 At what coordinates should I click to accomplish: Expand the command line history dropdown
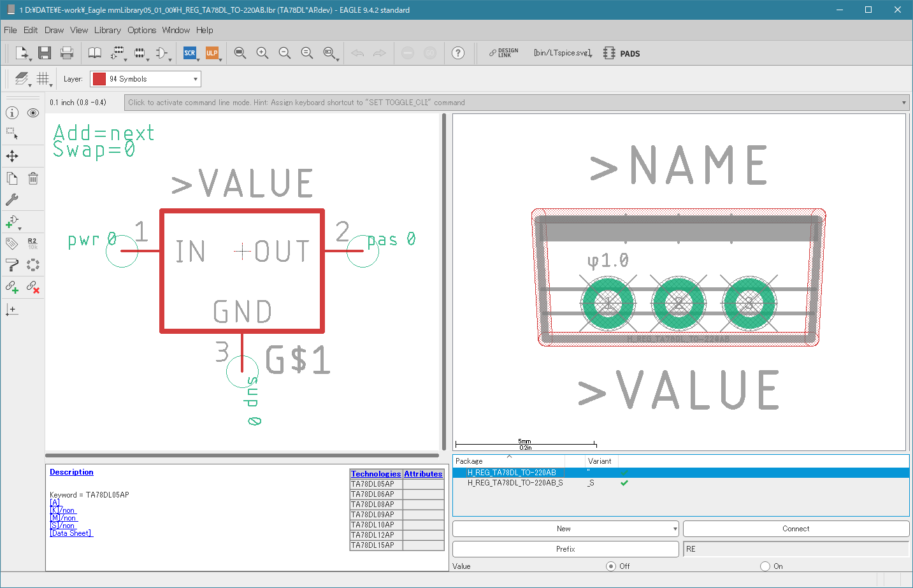point(903,103)
